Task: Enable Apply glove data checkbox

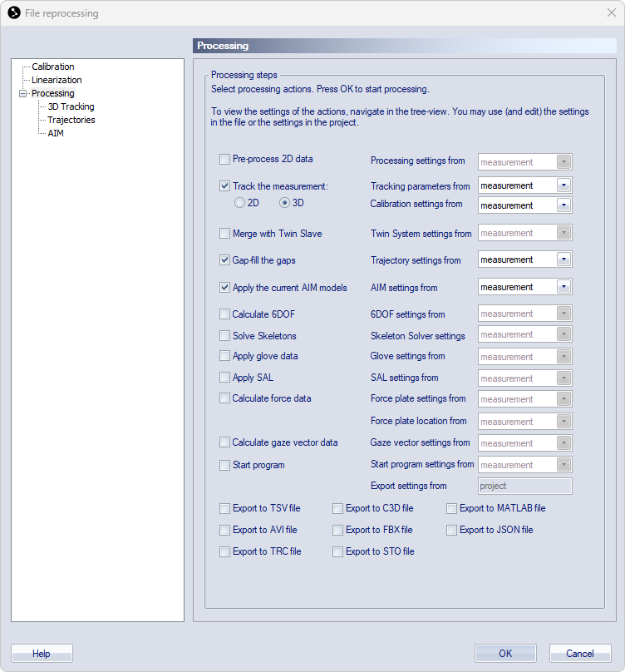Action: (224, 356)
